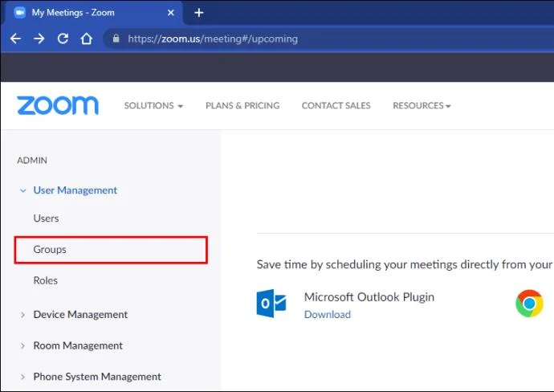
Task: Open the Solutions dropdown menu
Action: (153, 106)
